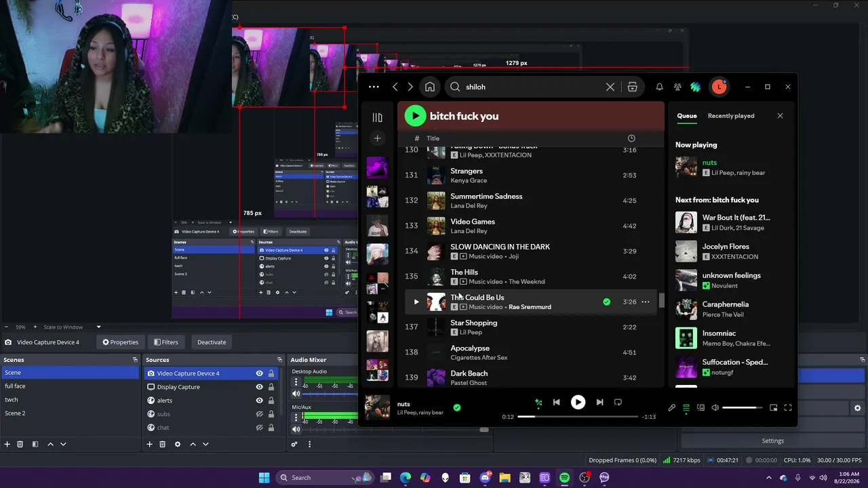Viewport: 868px width, 488px height.
Task: Add a new source in OBS
Action: tap(149, 445)
